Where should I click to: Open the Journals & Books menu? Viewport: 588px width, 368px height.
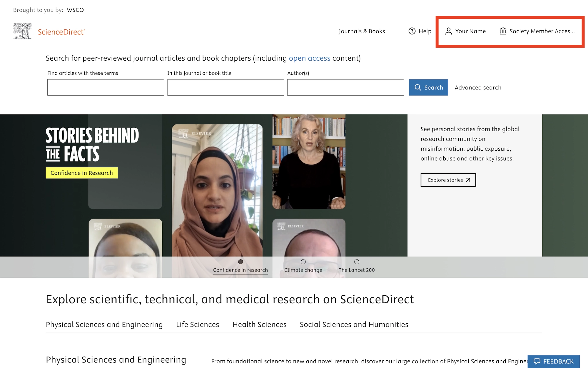[362, 31]
